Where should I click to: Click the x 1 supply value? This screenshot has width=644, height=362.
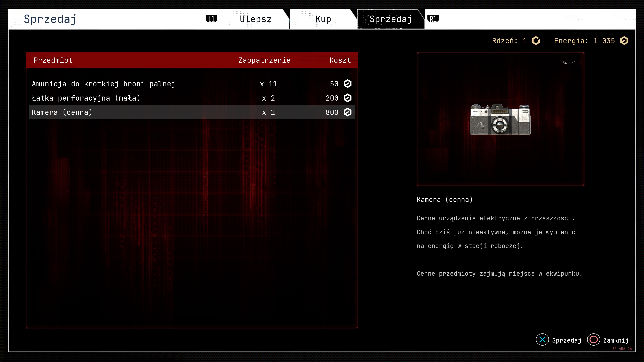click(x=269, y=112)
